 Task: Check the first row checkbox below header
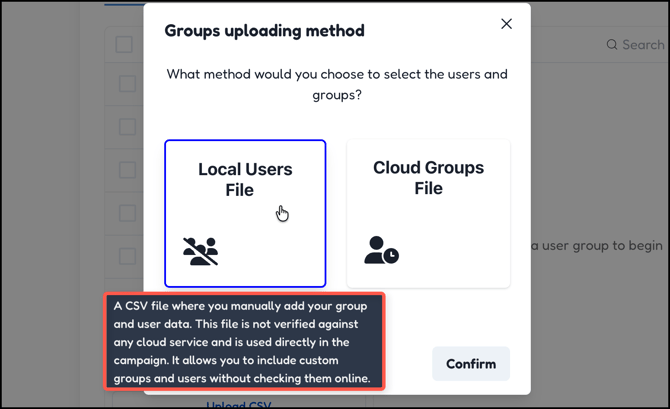click(127, 84)
